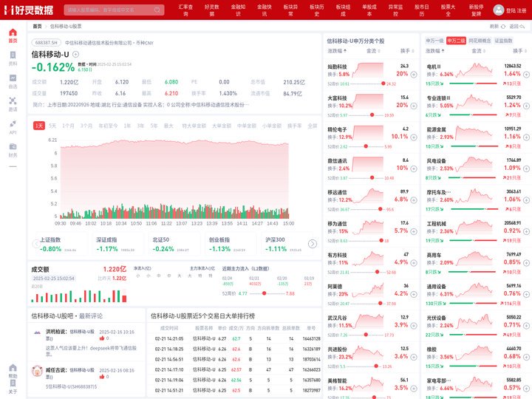Click thumbs-up icon on first comment
This screenshot has height=399, width=532.
tap(102, 338)
